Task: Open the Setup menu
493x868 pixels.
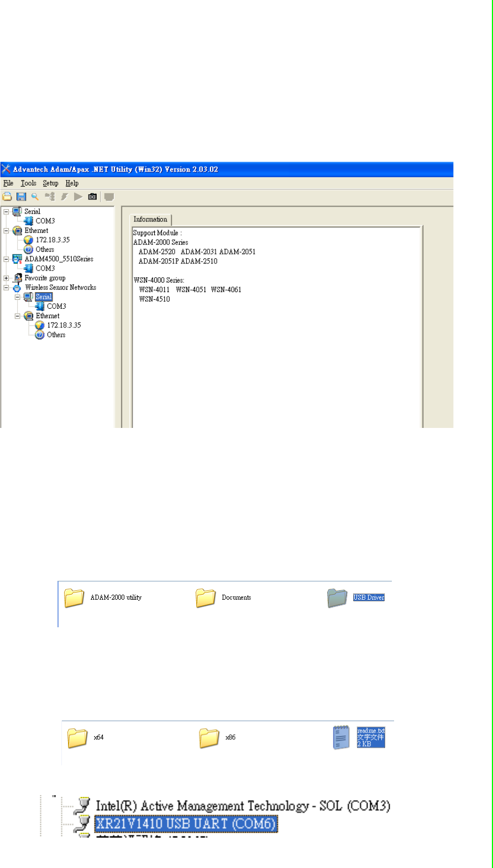Action: [50, 183]
